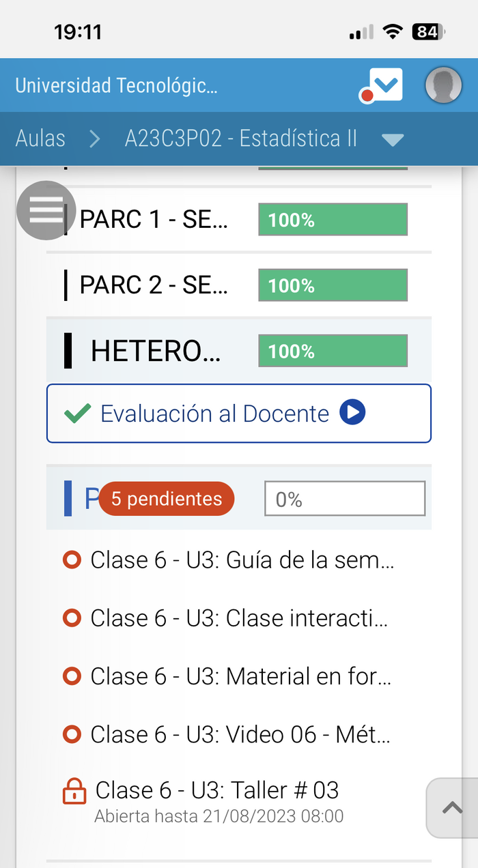The image size is (478, 868).
Task: Mark Clase 6 Guía de la semana circle
Action: (x=72, y=560)
